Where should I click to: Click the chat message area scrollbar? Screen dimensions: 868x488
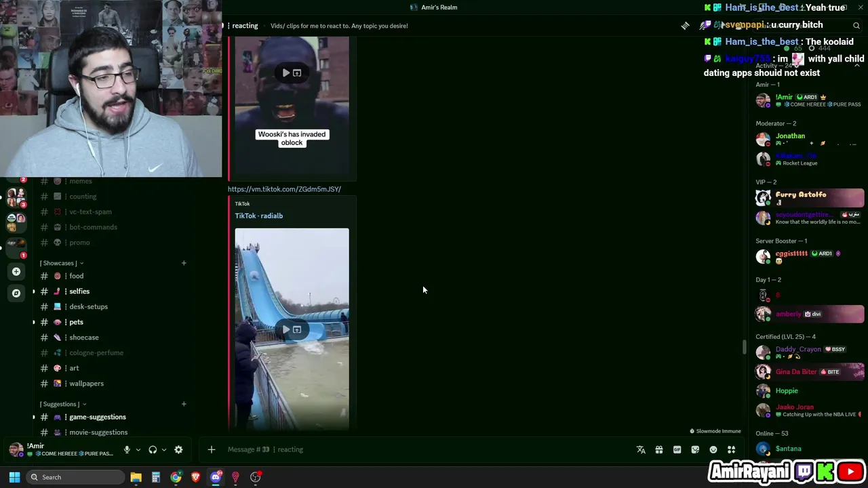[x=744, y=347]
